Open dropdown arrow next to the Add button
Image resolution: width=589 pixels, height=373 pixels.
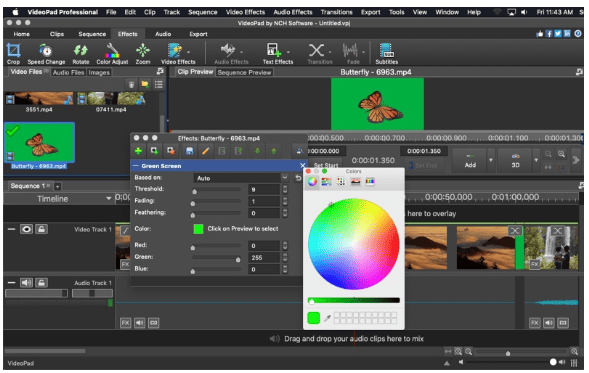coord(491,160)
